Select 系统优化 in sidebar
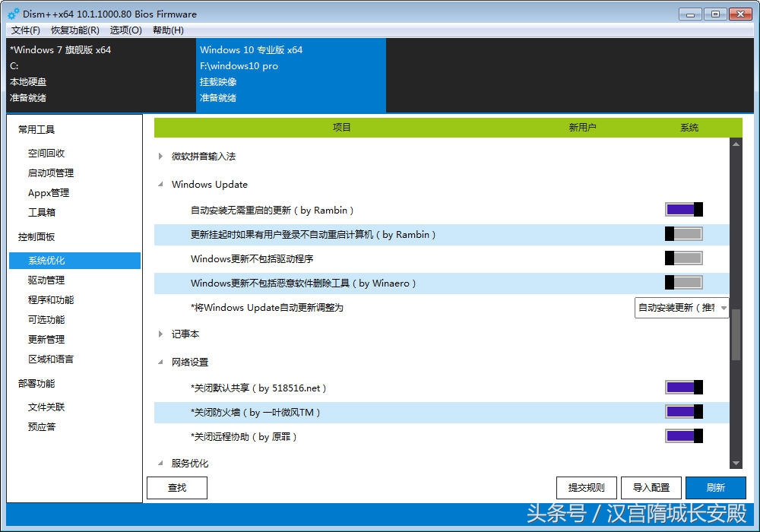This screenshot has height=532, width=760. coord(74,260)
